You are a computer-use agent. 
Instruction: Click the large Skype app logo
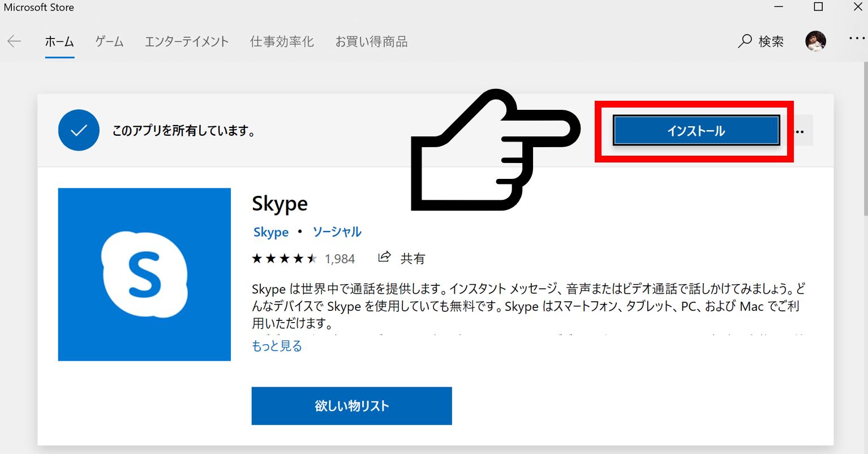144,275
